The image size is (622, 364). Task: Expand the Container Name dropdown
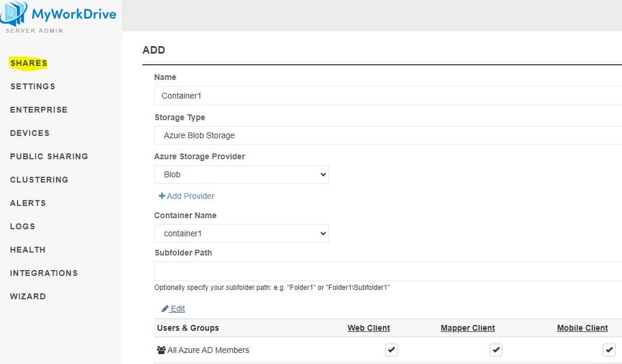242,233
